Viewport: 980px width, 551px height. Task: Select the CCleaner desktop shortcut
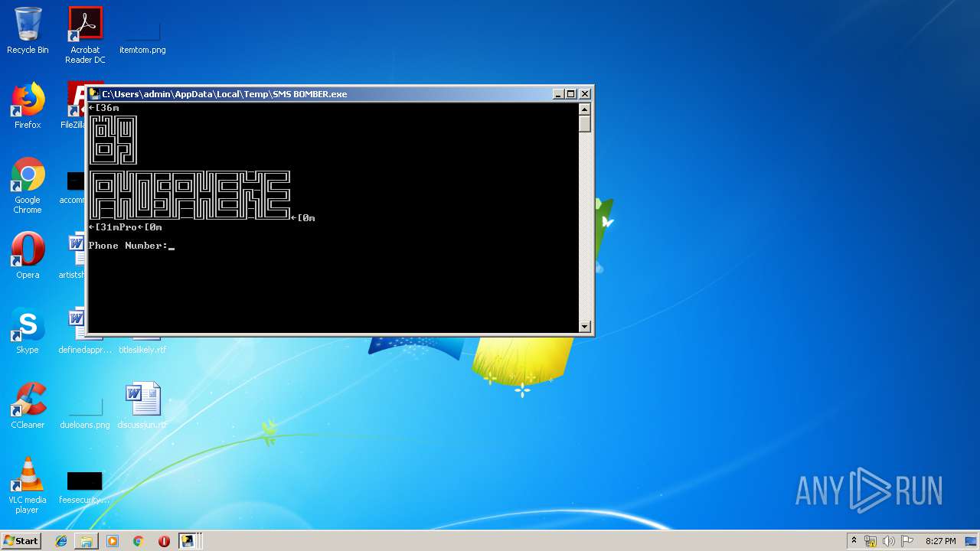28,406
